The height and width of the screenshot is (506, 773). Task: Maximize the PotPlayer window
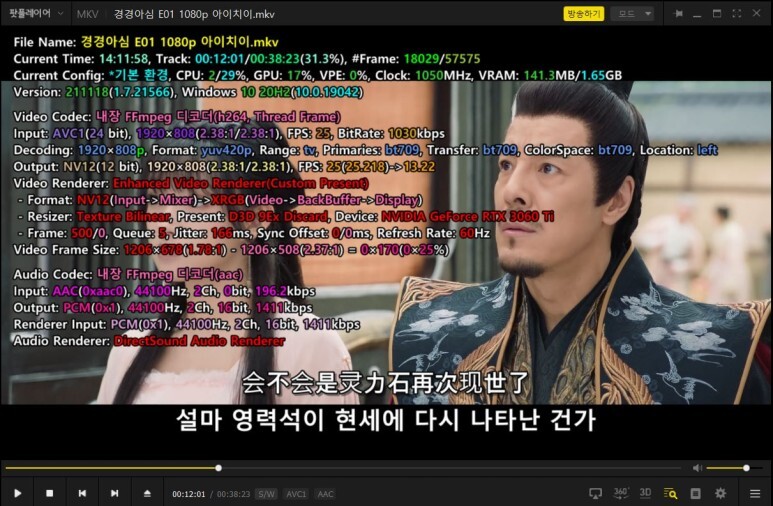click(717, 14)
